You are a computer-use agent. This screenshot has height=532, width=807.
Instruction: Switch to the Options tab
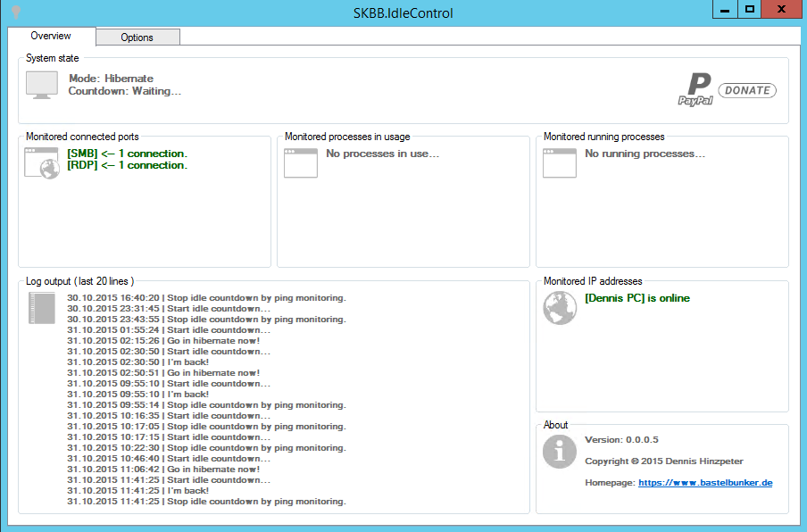(137, 37)
